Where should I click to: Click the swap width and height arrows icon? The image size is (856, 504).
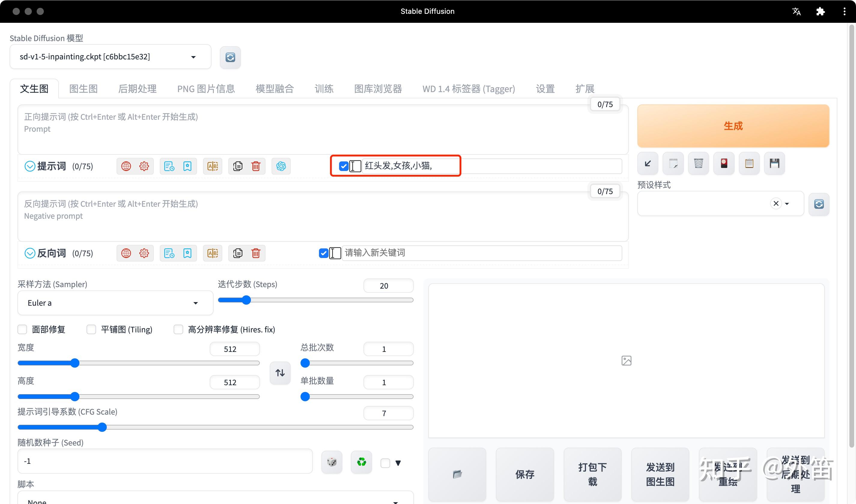coord(280,373)
